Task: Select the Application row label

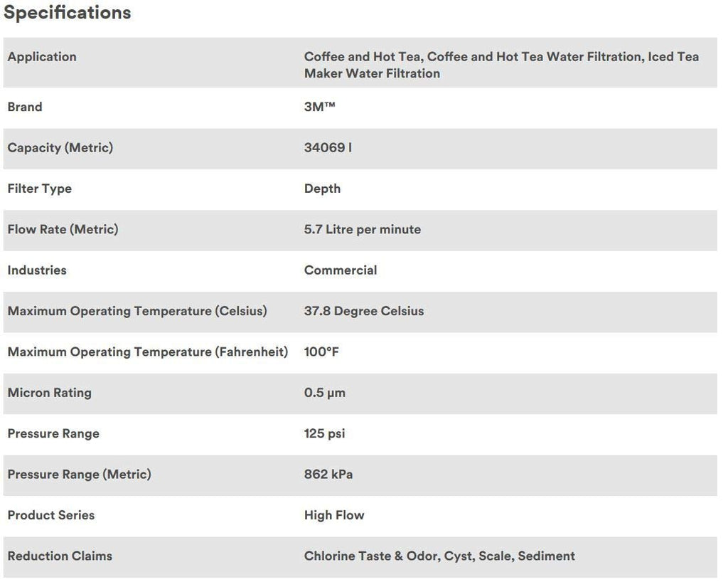Action: pyautogui.click(x=42, y=57)
